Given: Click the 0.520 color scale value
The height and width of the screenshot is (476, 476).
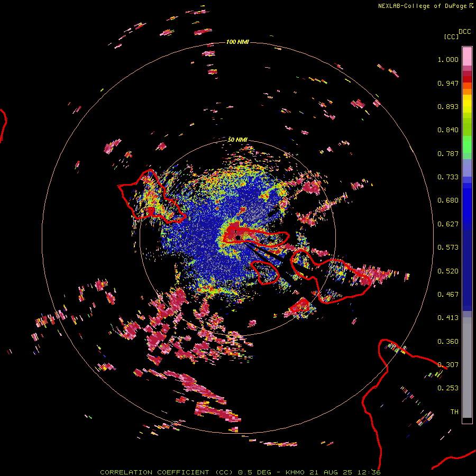Looking at the screenshot, I should [448, 271].
